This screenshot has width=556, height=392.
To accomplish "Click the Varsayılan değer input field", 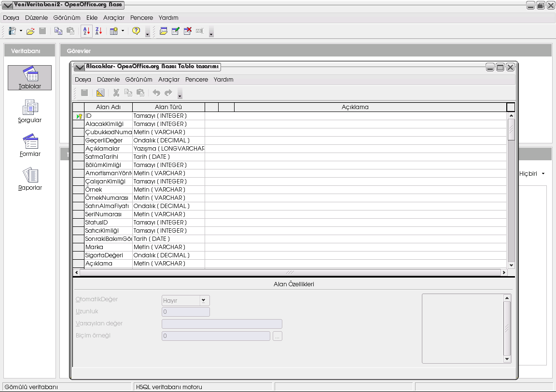I will (222, 324).
